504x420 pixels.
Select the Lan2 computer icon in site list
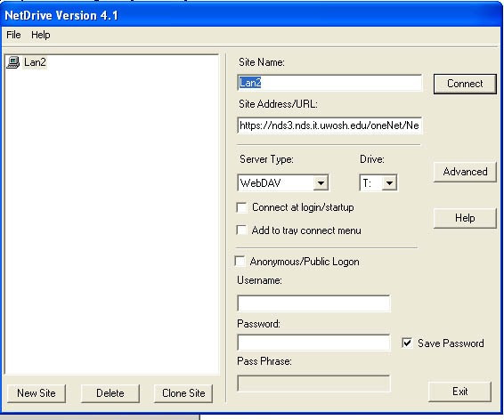click(x=12, y=62)
